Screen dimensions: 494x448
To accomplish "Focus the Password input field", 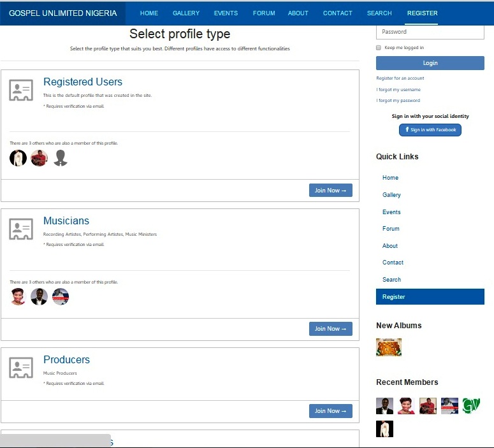I will (x=430, y=32).
